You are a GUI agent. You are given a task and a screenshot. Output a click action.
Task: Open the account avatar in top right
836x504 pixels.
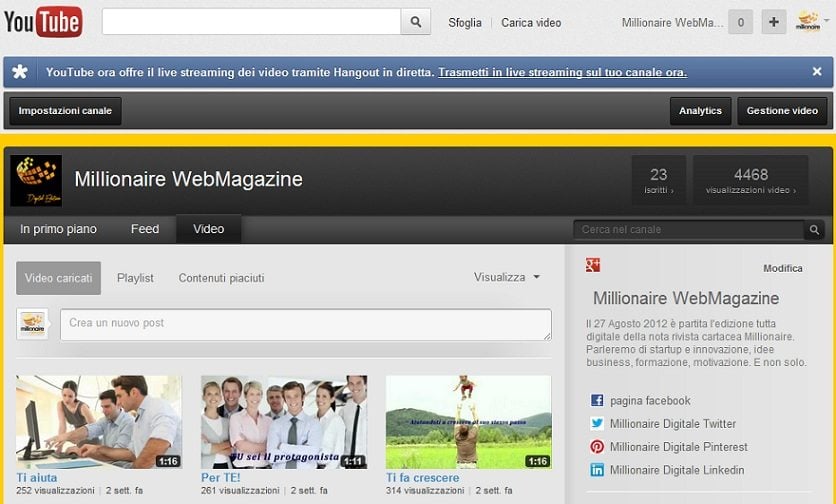click(x=808, y=22)
